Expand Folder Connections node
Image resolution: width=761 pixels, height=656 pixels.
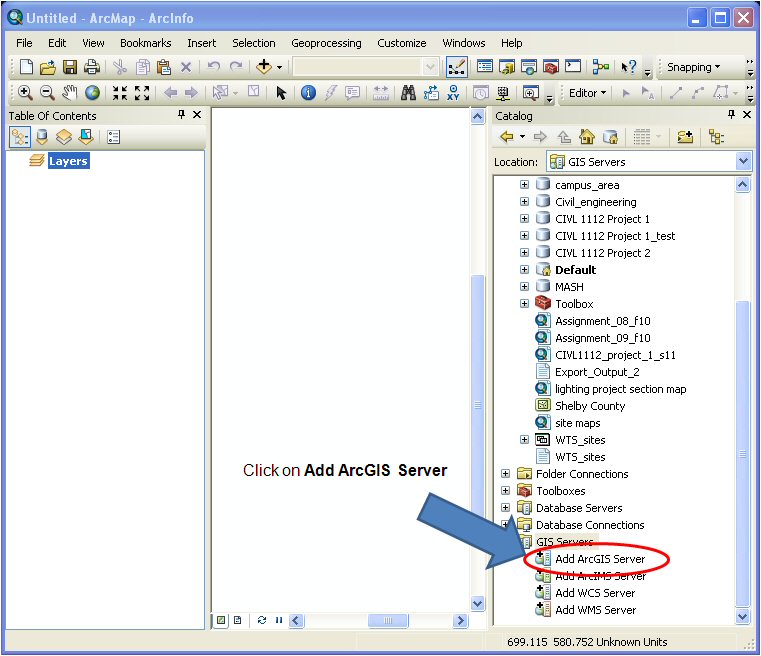click(505, 473)
